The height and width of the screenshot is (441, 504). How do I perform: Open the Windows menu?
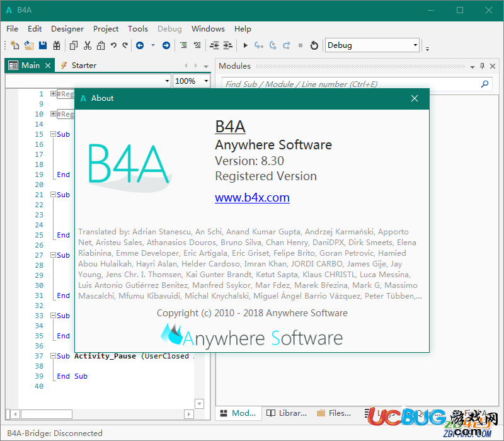[x=208, y=29]
